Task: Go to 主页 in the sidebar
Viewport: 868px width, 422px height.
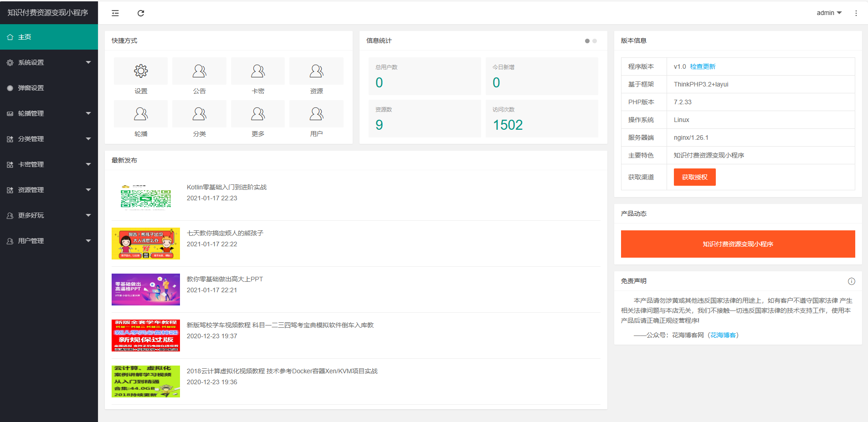Action: tap(49, 37)
